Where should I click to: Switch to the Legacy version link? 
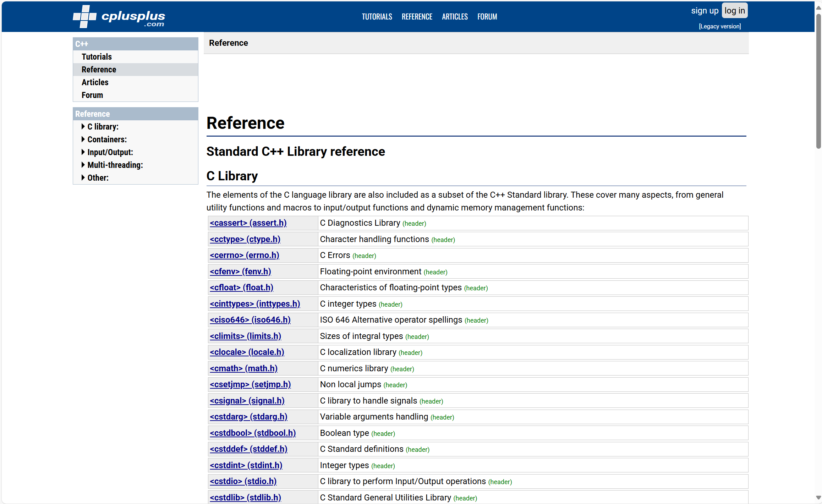point(720,26)
